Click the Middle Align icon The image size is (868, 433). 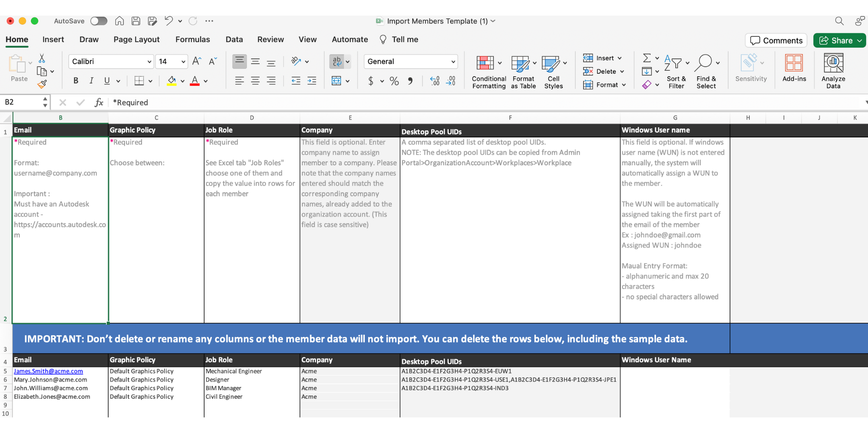[255, 61]
